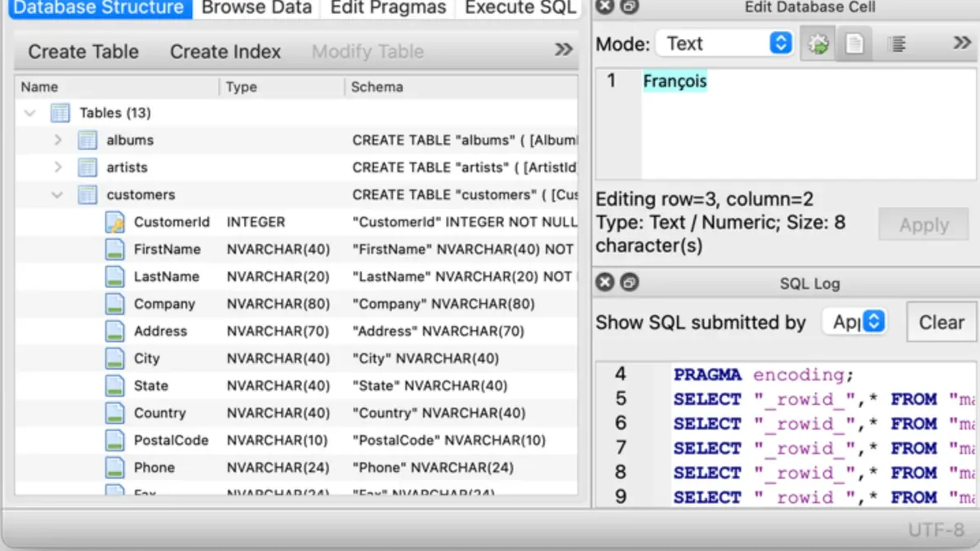
Task: Toggle automatic mode switching gear icon
Action: pyautogui.click(x=817, y=44)
